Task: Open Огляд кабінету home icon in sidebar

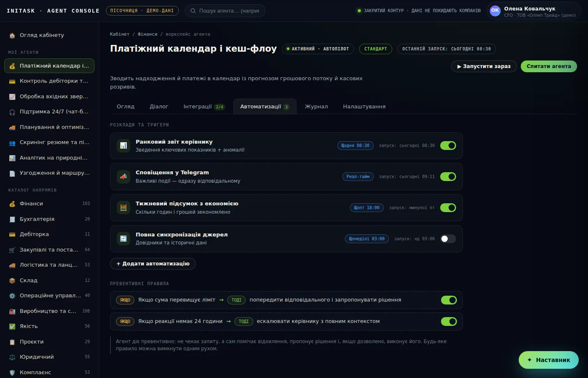Action: [12, 35]
